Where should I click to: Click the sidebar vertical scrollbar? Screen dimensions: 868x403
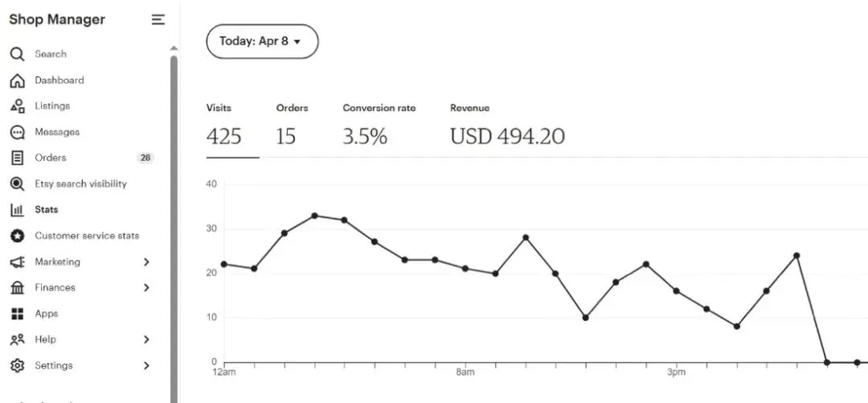[174, 225]
